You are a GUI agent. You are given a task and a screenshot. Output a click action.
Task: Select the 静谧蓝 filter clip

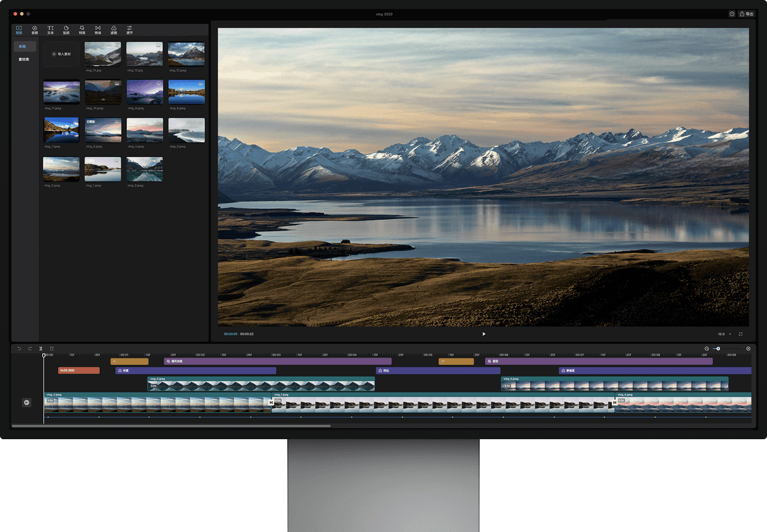655,371
